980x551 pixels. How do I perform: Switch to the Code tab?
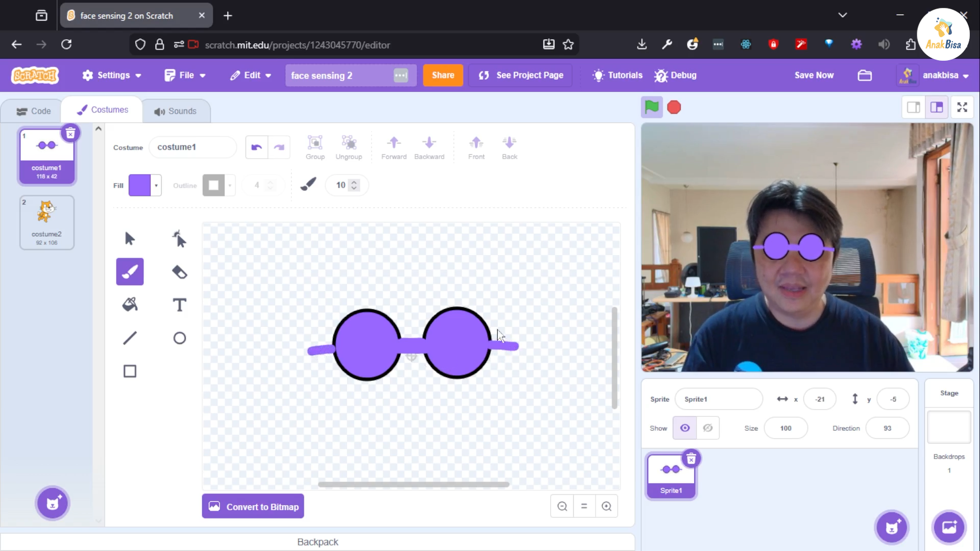coord(34,111)
